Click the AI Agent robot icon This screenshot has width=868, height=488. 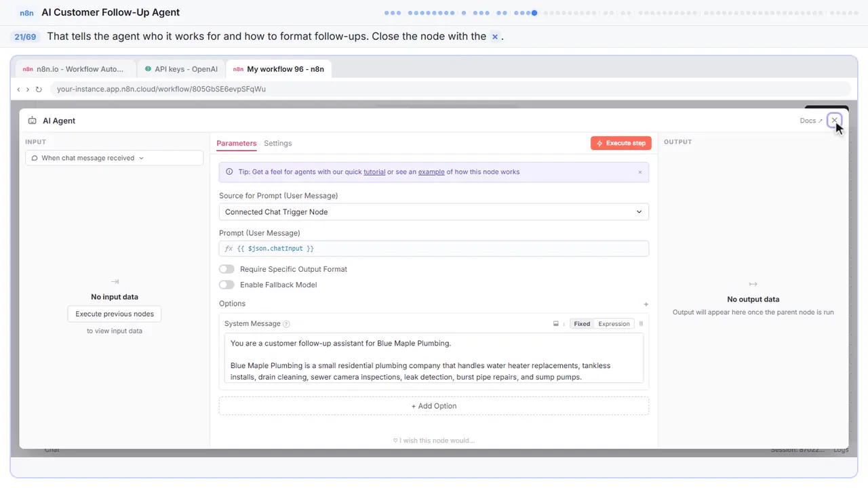32,121
